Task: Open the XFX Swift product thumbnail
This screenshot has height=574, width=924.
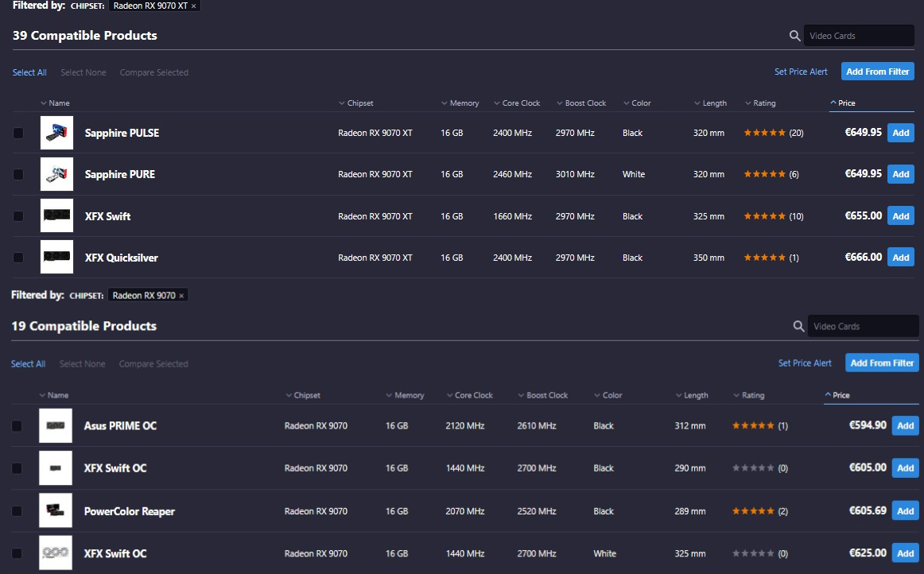Action: (56, 215)
